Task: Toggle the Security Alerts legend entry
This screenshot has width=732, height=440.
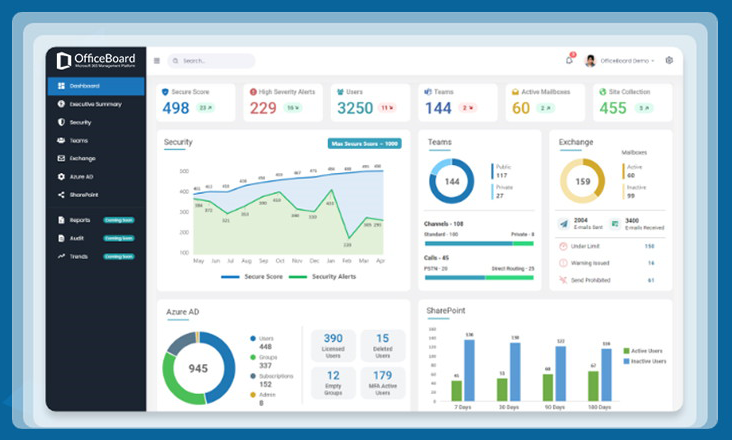Action: pos(322,277)
